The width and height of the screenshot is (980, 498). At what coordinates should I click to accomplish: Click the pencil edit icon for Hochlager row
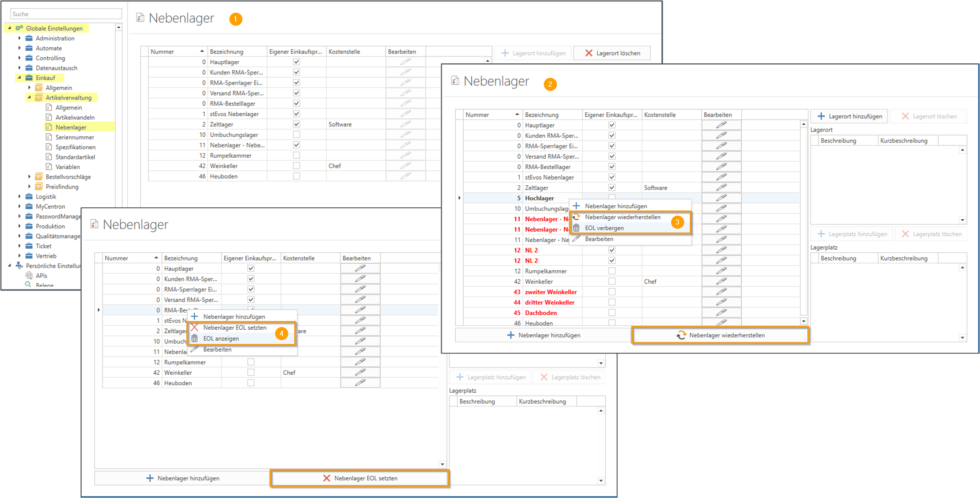[721, 198]
